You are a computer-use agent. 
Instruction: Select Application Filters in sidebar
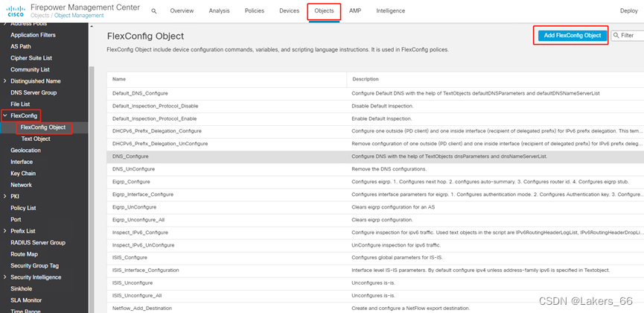tap(33, 35)
